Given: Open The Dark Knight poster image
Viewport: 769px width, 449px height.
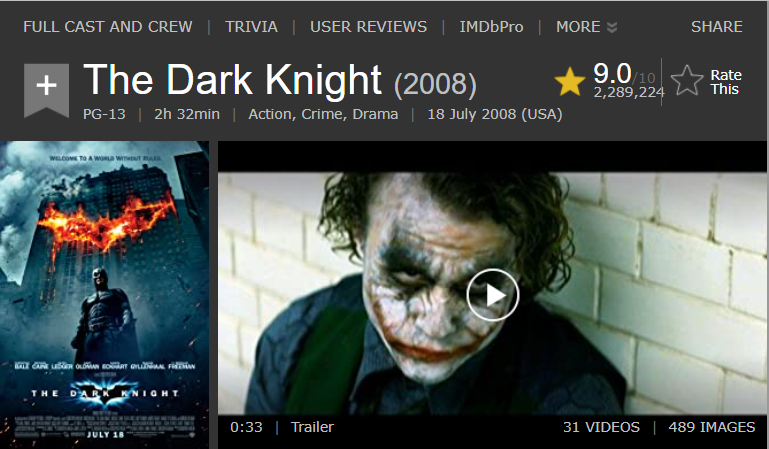Looking at the screenshot, I should tap(104, 295).
